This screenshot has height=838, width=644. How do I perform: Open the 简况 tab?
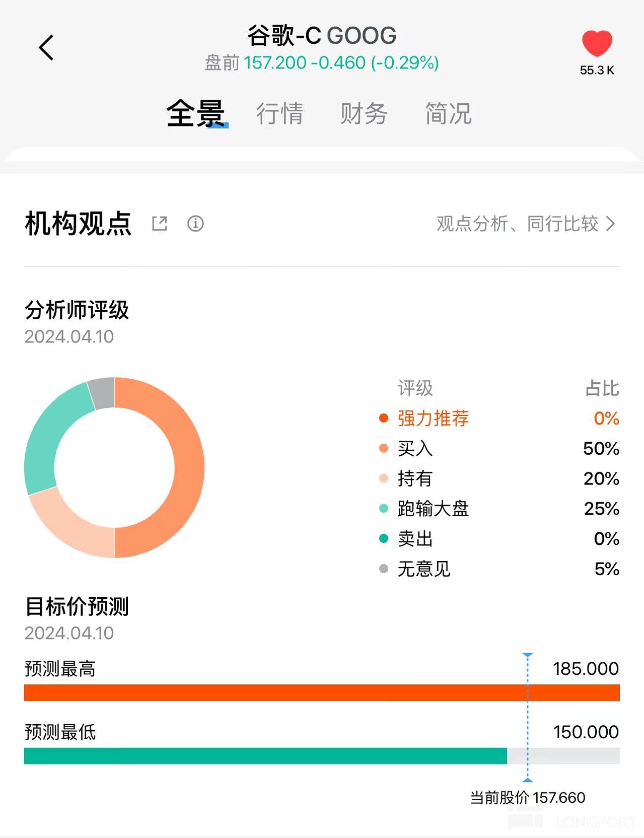[x=448, y=113]
